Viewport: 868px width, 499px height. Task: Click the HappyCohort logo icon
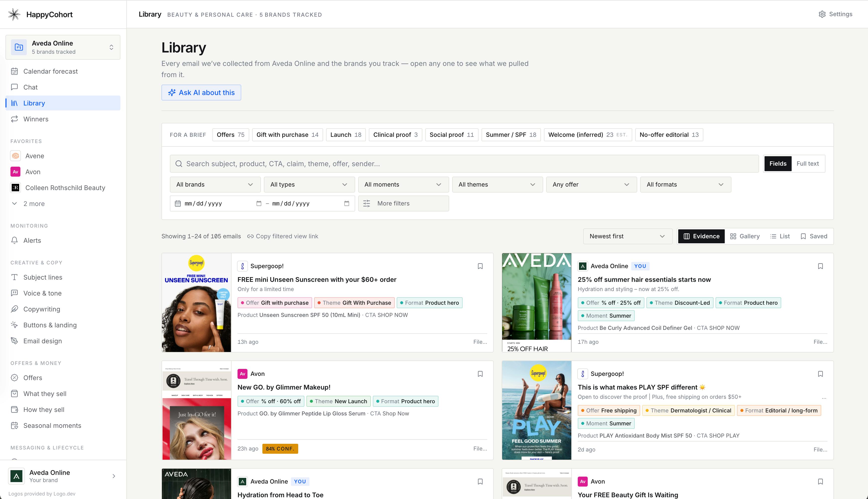pyautogui.click(x=14, y=14)
